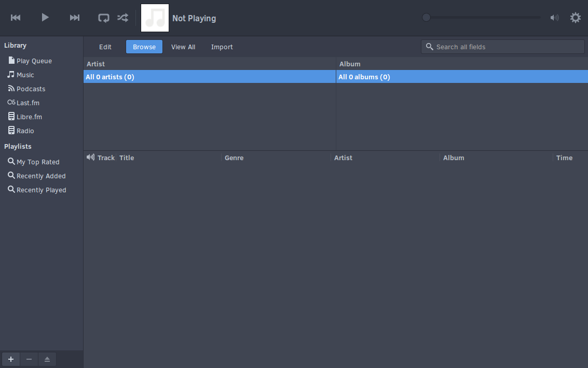Remove playlist with the minus button
The height and width of the screenshot is (368, 588).
(29, 359)
